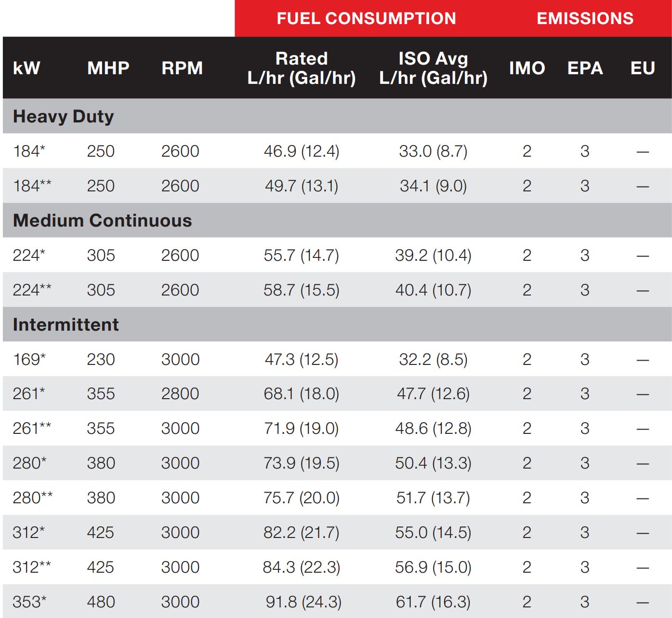
Task: Click the IMO column header
Action: click(527, 68)
